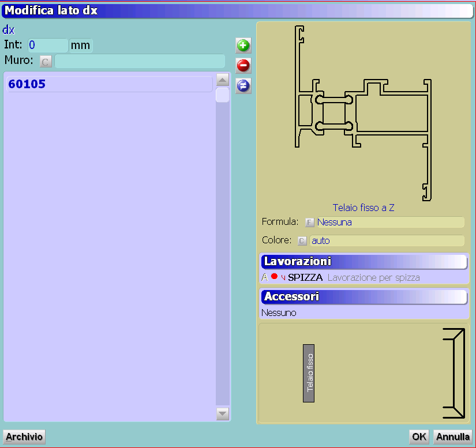Click the list scroll up arrow

tap(223, 80)
